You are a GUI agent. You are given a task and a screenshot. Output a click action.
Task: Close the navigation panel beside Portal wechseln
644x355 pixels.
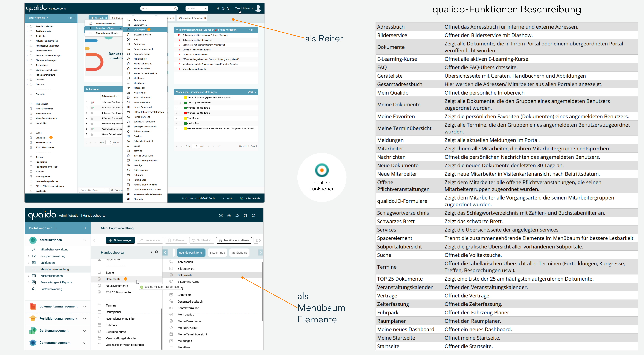(75, 18)
